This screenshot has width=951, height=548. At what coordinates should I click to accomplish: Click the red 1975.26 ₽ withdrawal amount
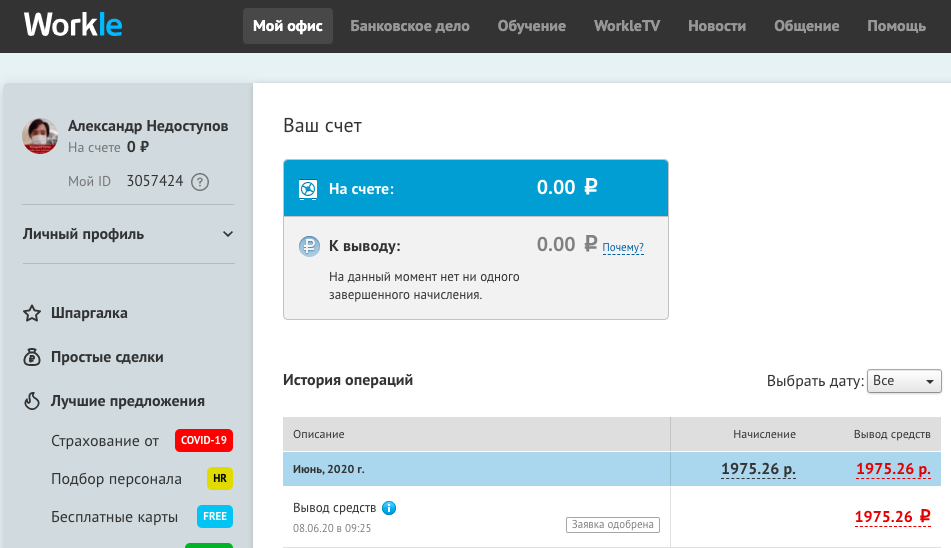click(x=892, y=517)
